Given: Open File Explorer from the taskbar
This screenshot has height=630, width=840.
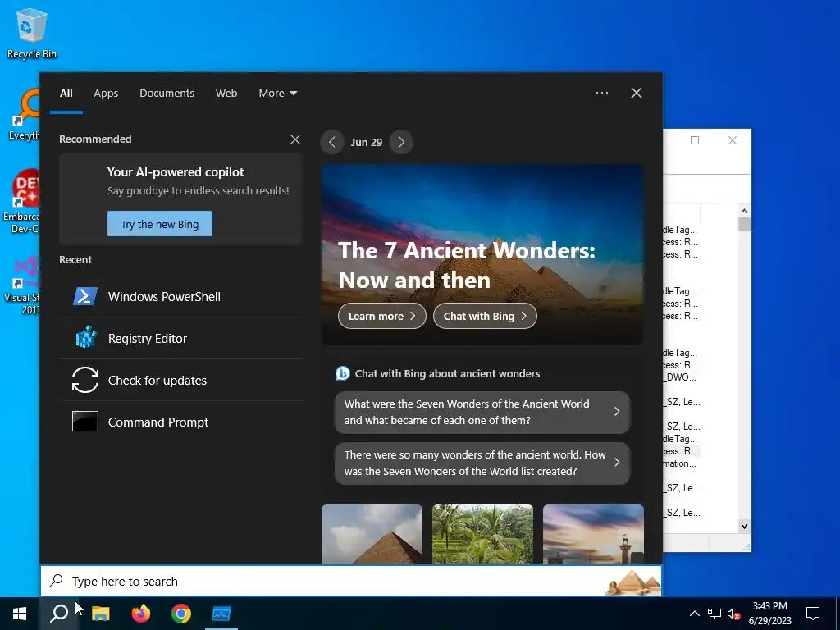Looking at the screenshot, I should click(x=100, y=614).
